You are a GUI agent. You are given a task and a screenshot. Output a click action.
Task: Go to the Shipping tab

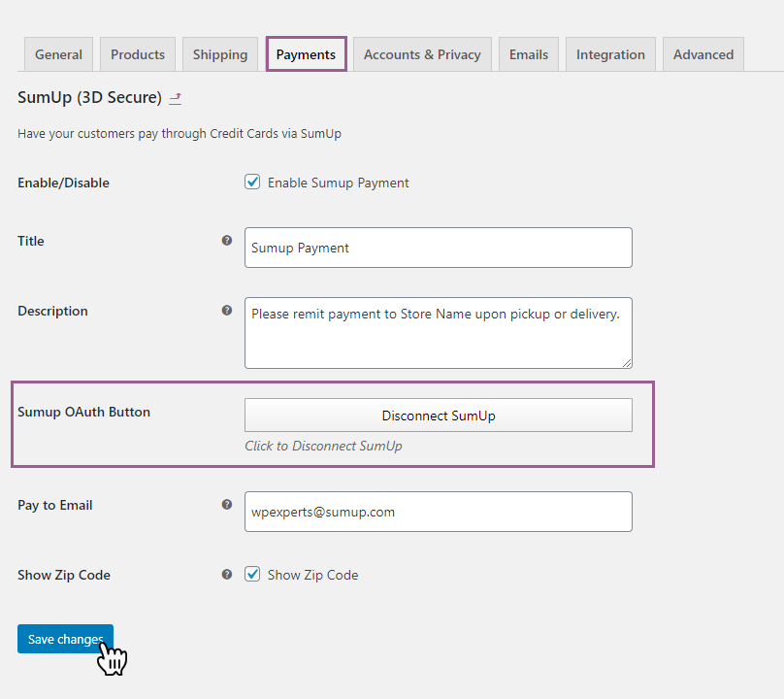tap(220, 54)
